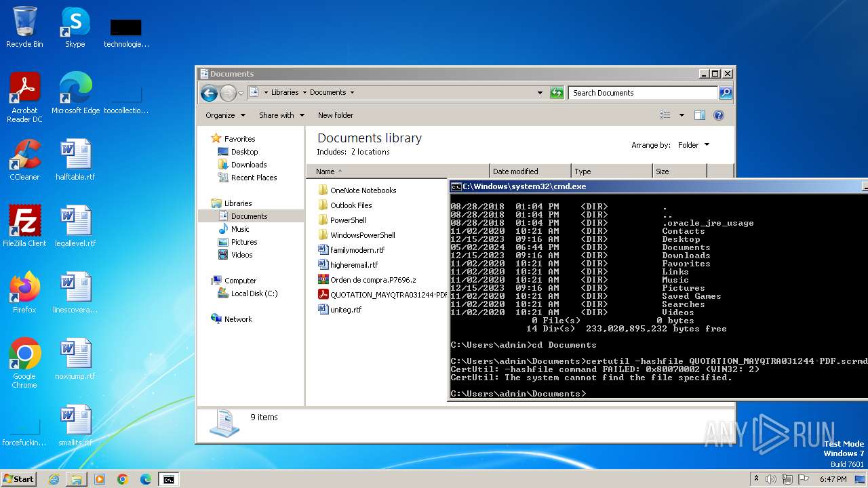Open the Recycle Bin desktop icon
The height and width of the screenshot is (488, 868).
tap(24, 27)
